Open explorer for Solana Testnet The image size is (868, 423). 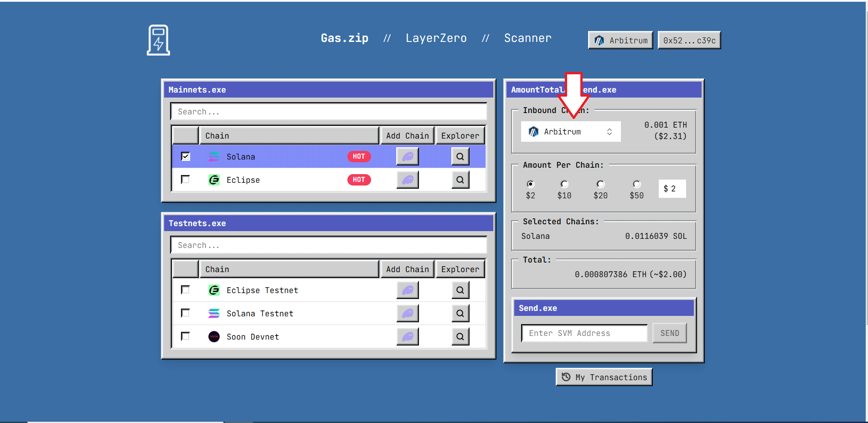point(460,313)
